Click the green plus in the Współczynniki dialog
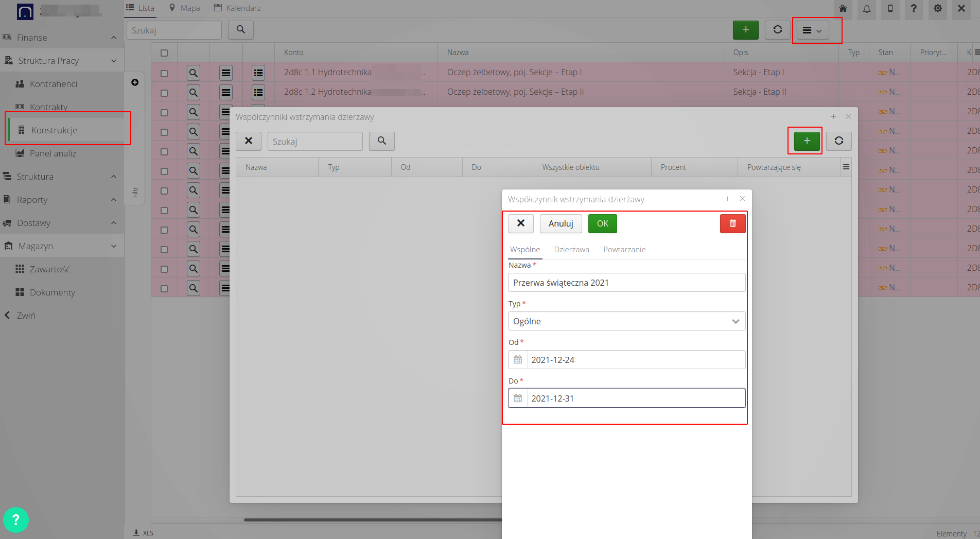This screenshot has height=539, width=980. [x=807, y=141]
